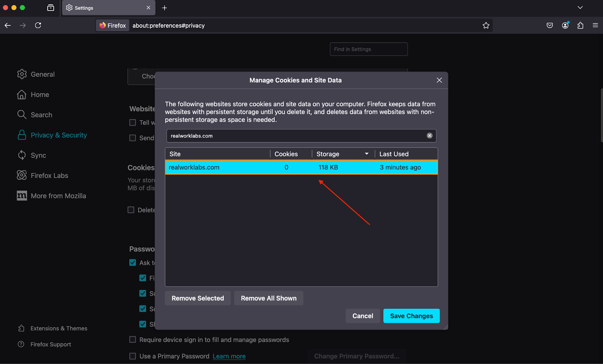This screenshot has height=364, width=603.
Task: Open Learn more link for Primary Password
Action: coord(229,356)
